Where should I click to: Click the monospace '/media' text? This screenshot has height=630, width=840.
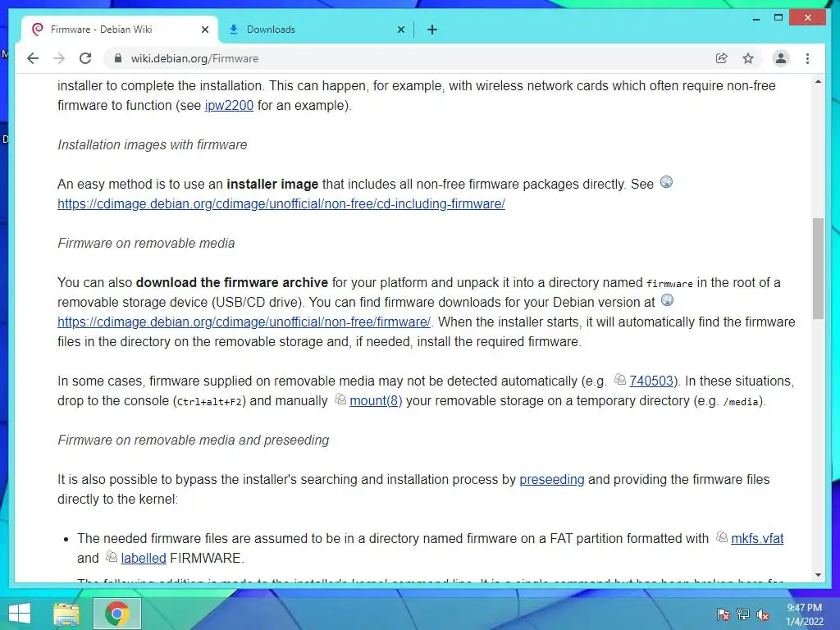pos(741,401)
